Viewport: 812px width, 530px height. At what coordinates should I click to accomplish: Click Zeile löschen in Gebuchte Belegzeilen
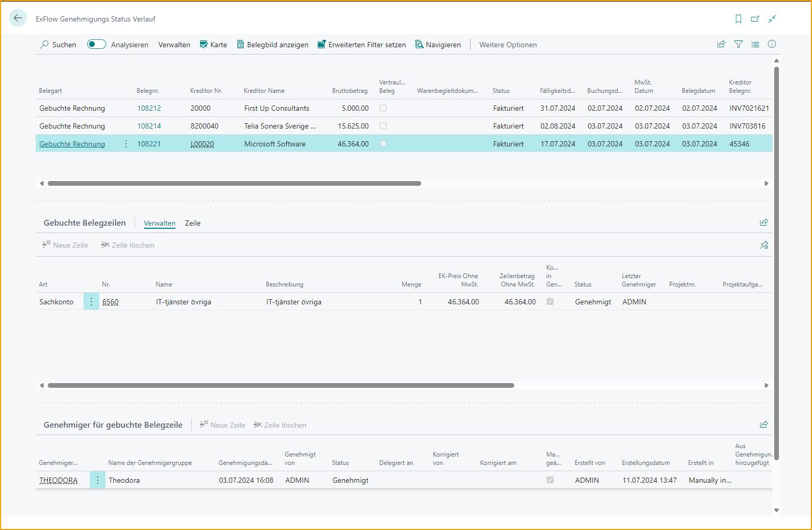click(128, 245)
